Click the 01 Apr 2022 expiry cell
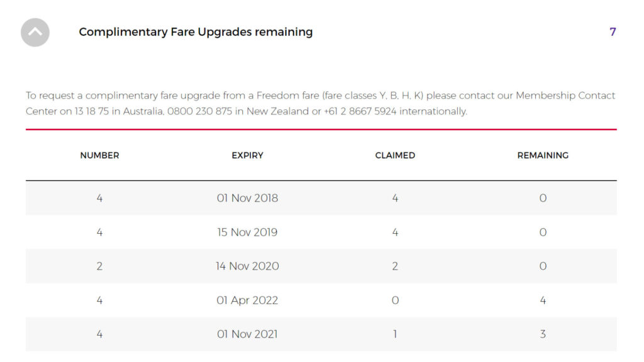The width and height of the screenshot is (644, 362). 247,300
